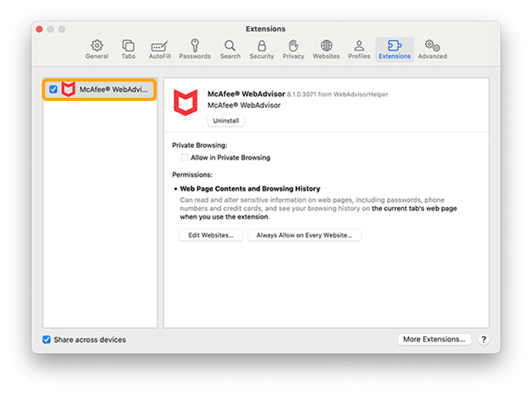Click the help question mark button
Viewport: 532px width, 395px height.
(x=484, y=340)
